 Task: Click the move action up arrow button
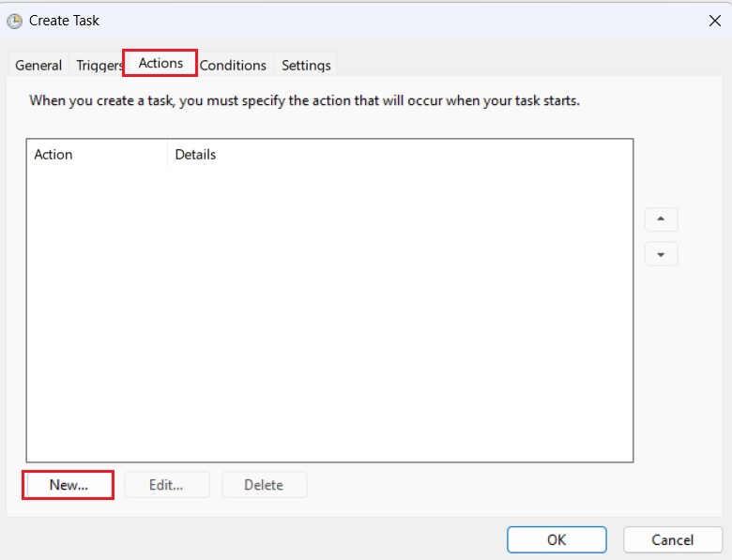(661, 219)
